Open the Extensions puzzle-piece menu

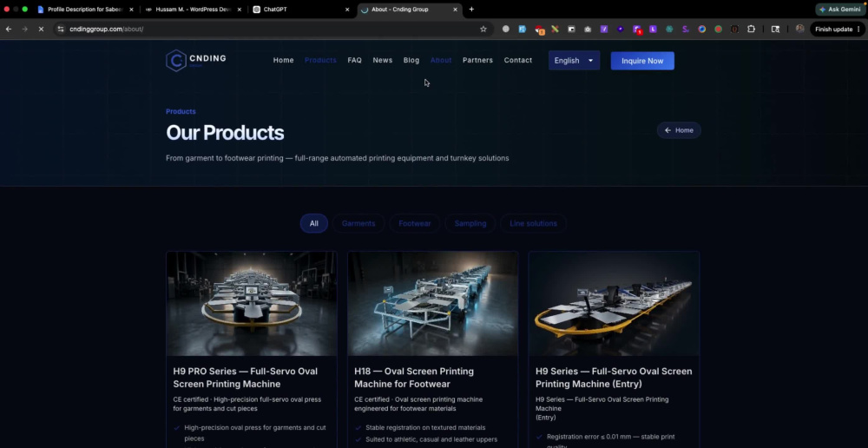tap(751, 29)
